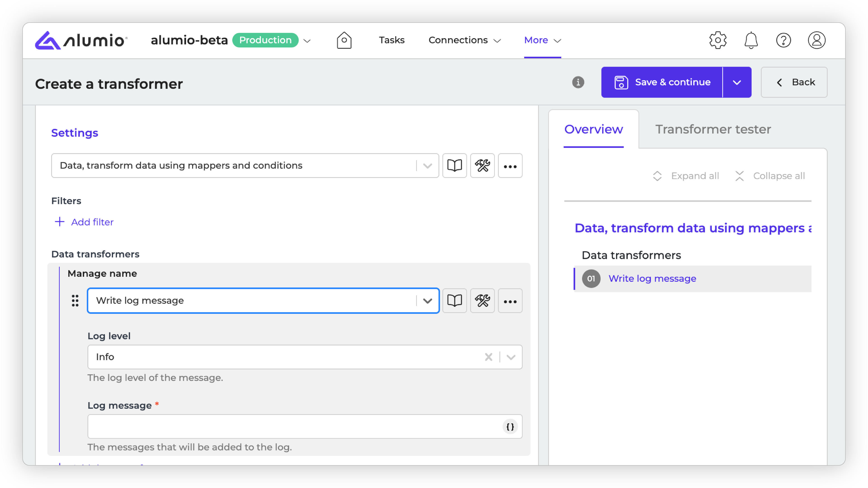The width and height of the screenshot is (868, 488).
Task: Click the info icon beside Save
Action: point(578,82)
